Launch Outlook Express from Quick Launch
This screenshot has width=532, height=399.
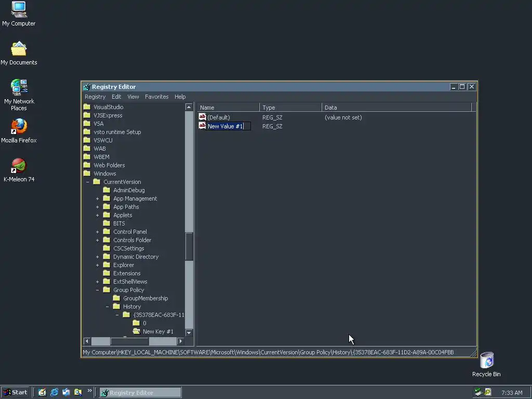pos(66,392)
